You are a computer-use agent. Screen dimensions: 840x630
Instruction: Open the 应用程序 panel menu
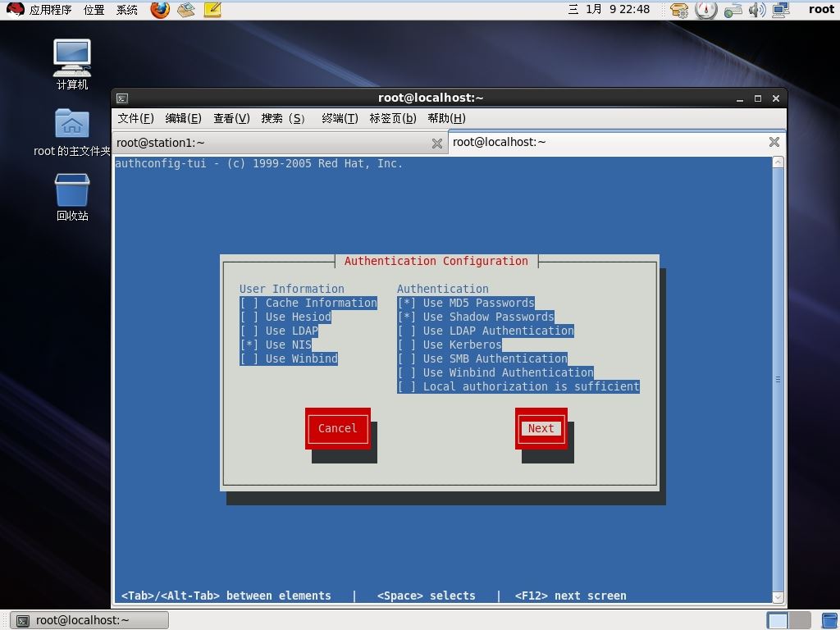coord(50,10)
